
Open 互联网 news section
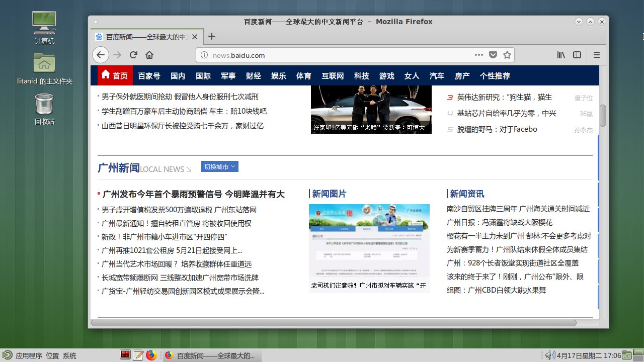[x=333, y=76]
